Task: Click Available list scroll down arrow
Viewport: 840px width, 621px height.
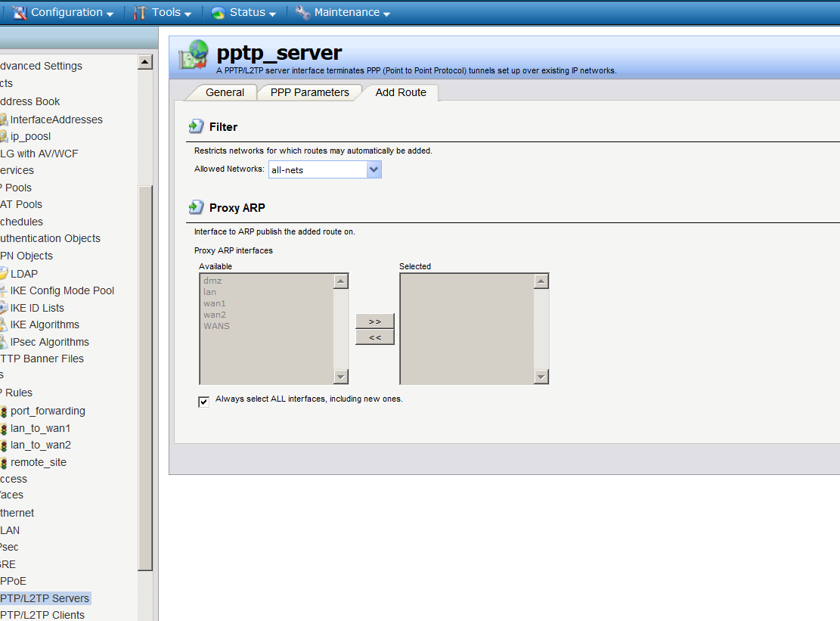Action: [341, 377]
